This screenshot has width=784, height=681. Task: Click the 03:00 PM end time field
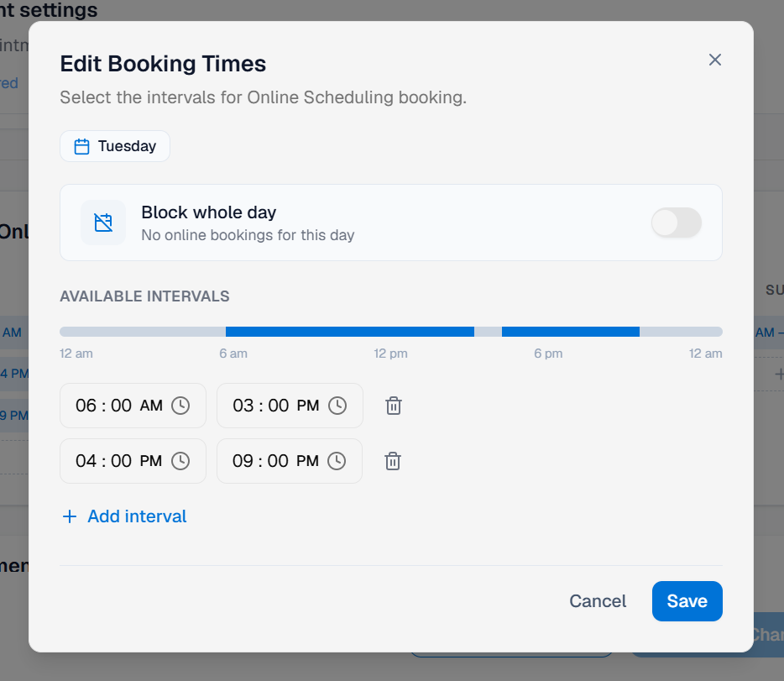290,406
